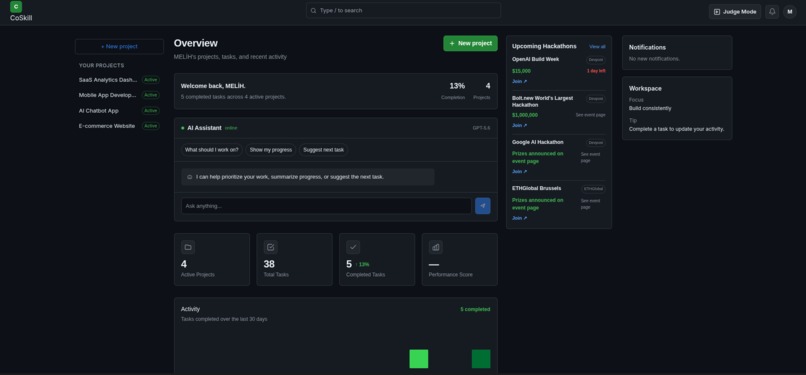Screen dimensions: 806x375
Task: Click the '38' Total Tasks value
Action: pos(269,264)
